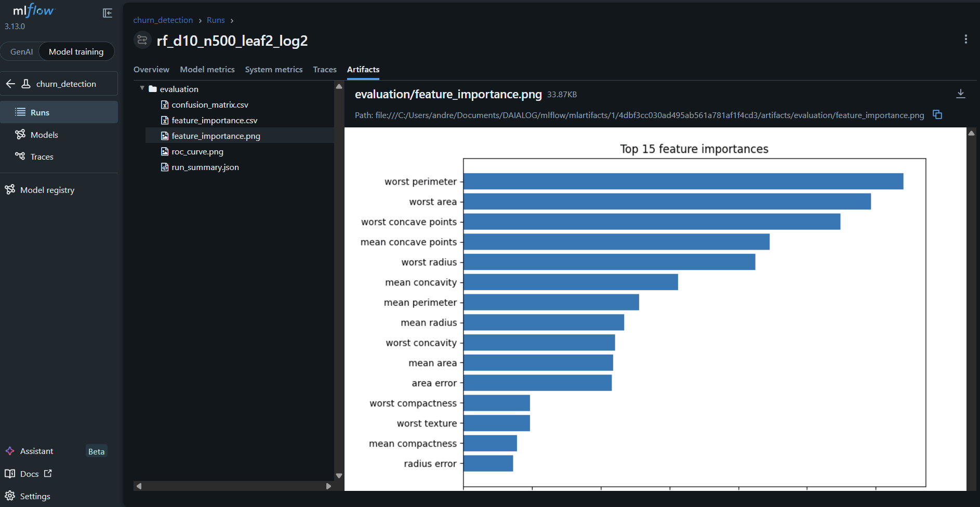Download the feature_importance.png artifact
The width and height of the screenshot is (980, 507).
pyautogui.click(x=961, y=94)
